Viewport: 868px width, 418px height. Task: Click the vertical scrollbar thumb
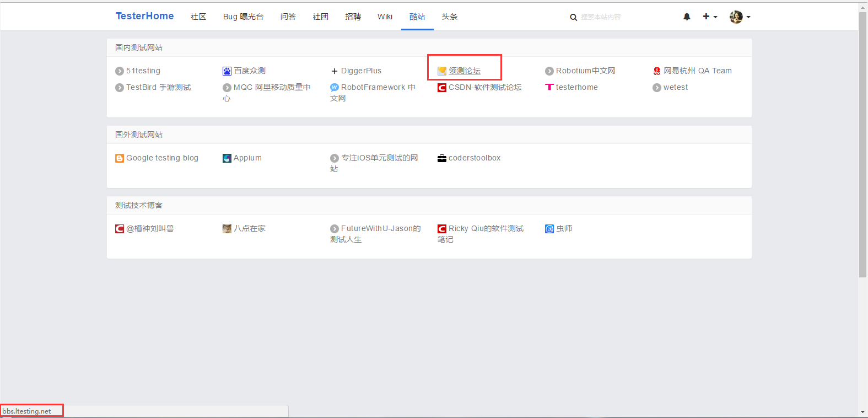[x=863, y=144]
